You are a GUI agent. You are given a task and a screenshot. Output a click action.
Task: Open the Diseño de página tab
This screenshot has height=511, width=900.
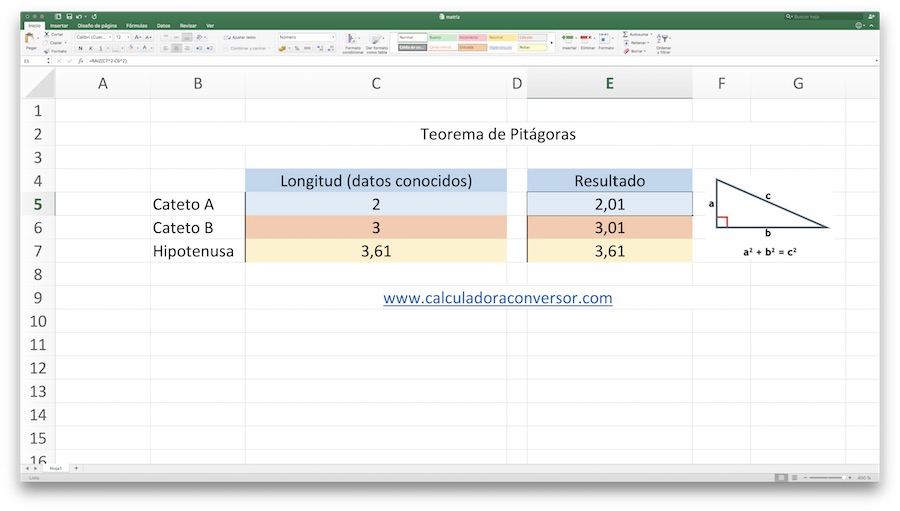click(x=97, y=25)
